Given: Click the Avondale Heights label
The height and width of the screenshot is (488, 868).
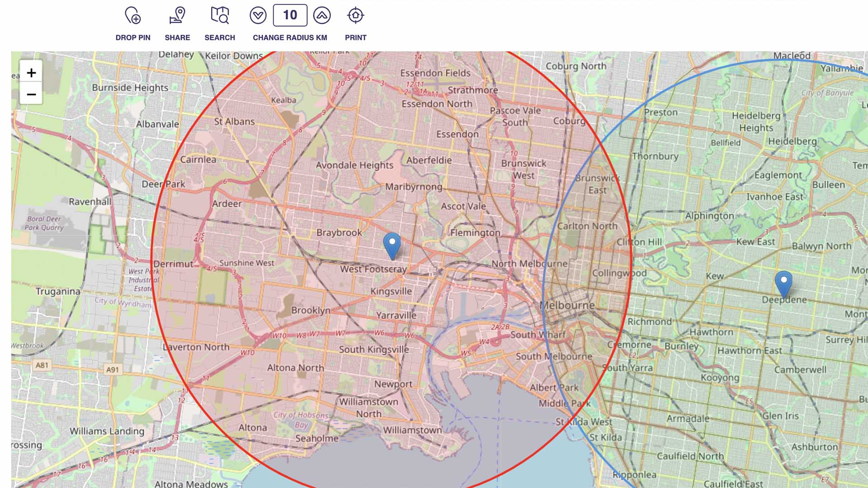Looking at the screenshot, I should (354, 165).
